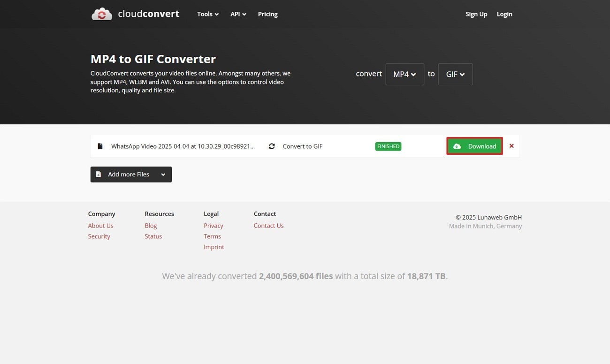Image resolution: width=610 pixels, height=364 pixels.
Task: Click the CloudConvert cloud logo icon
Action: tap(102, 14)
